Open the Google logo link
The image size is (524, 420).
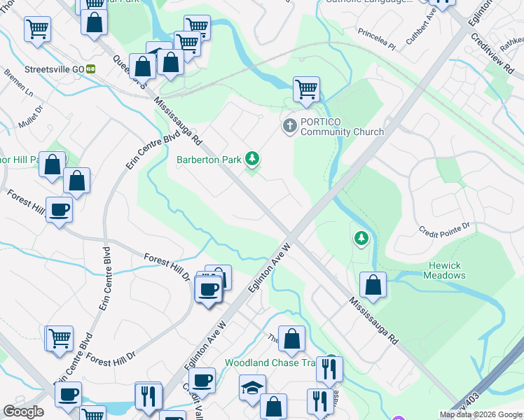[x=23, y=412]
